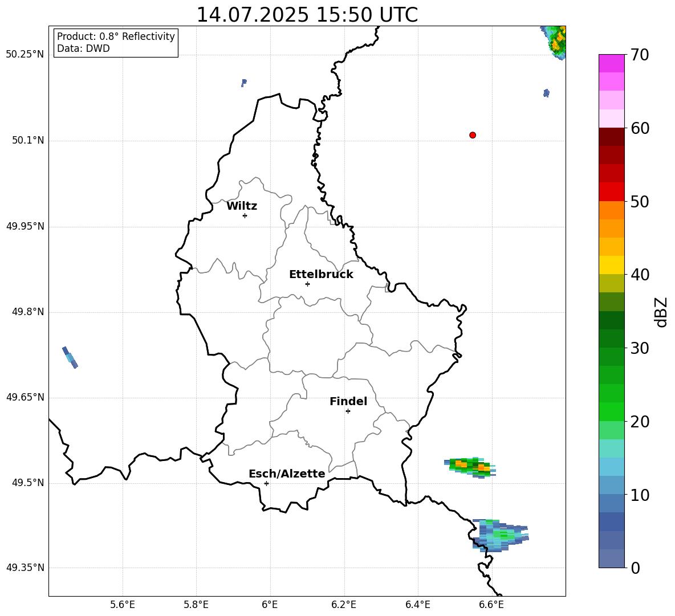Click the blue radar streak at the western edge

pyautogui.click(x=70, y=357)
